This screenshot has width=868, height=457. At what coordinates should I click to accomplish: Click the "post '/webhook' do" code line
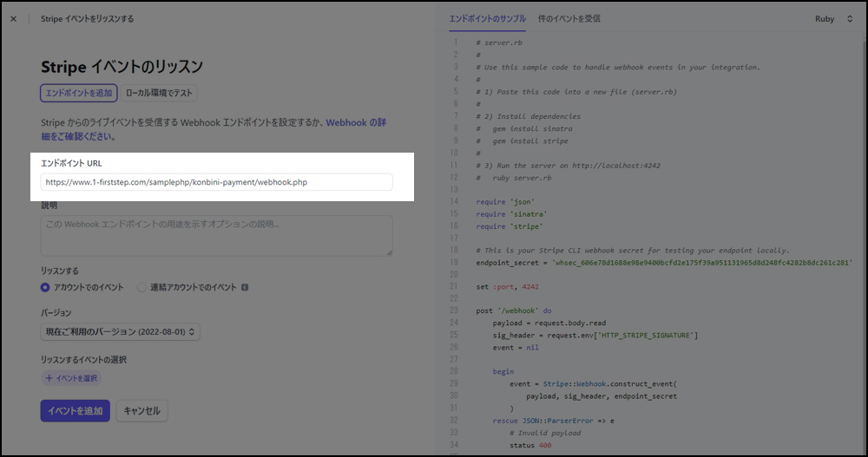pos(514,311)
